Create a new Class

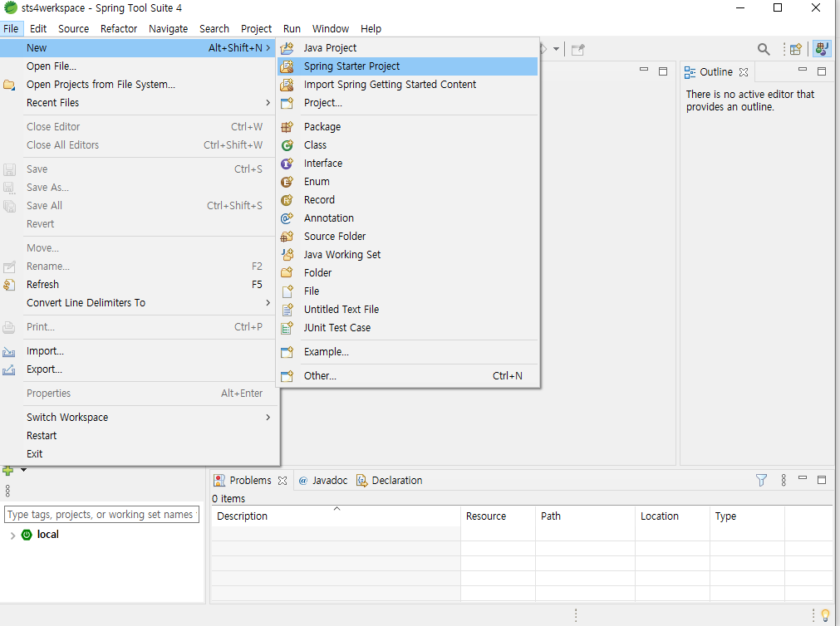point(408,145)
